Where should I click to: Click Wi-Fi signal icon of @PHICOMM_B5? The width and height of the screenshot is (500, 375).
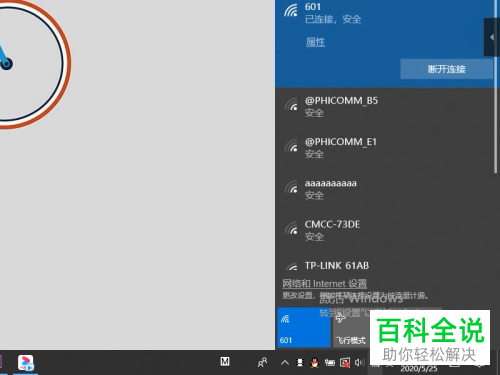tap(291, 105)
